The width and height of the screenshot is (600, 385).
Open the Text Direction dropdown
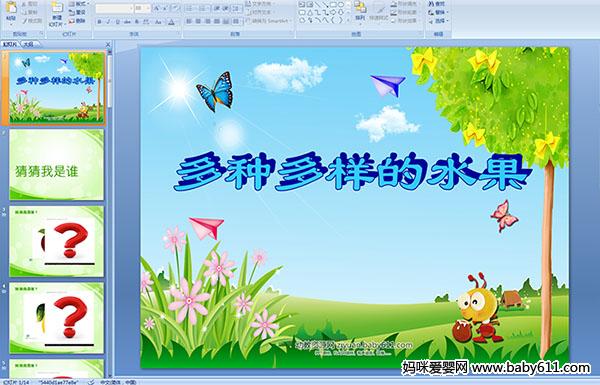[261, 4]
